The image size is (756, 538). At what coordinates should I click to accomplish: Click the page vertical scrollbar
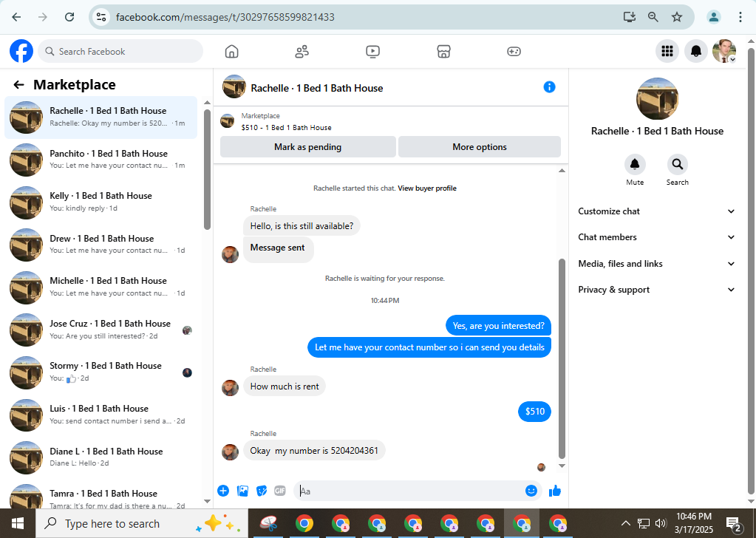pos(751,270)
